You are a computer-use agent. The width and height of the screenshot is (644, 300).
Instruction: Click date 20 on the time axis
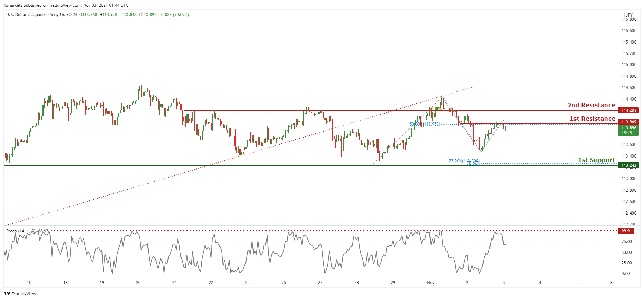point(138,283)
